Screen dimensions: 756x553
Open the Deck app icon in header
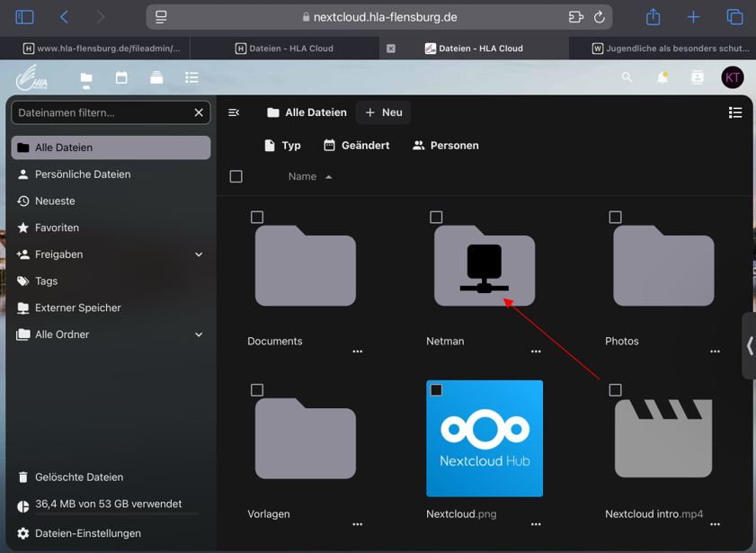tap(156, 77)
